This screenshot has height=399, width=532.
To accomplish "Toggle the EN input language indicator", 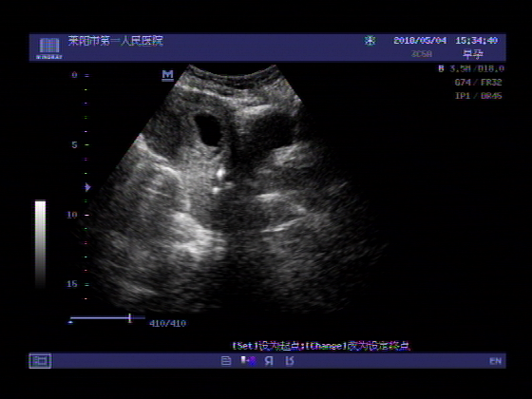I will tap(495, 361).
